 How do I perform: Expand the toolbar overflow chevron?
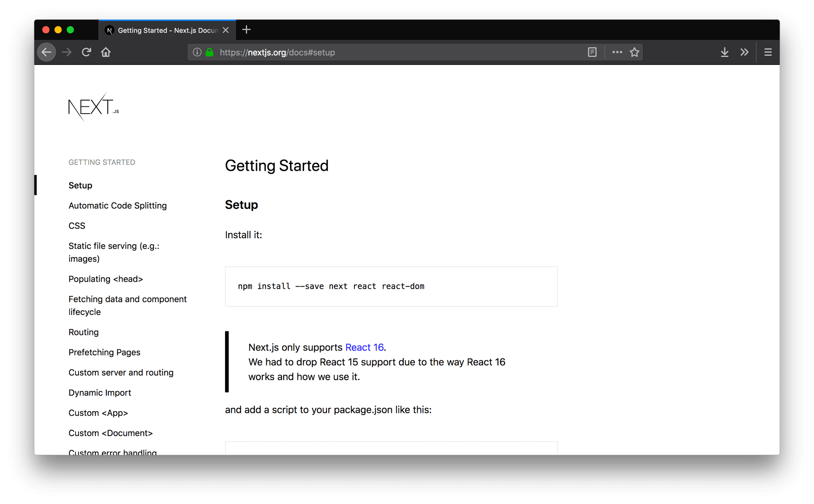(x=744, y=52)
